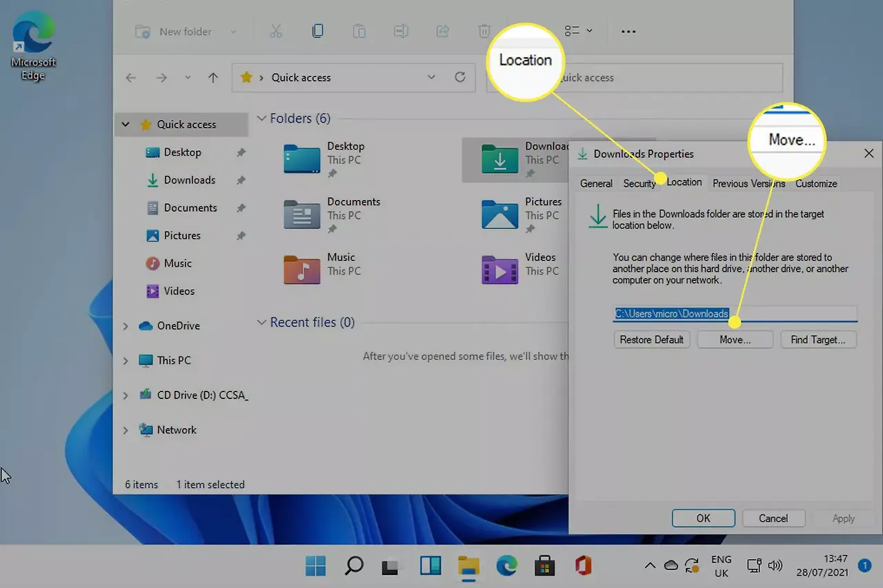The height and width of the screenshot is (588, 883).
Task: Open the Videos folder icon in Folders
Action: pyautogui.click(x=499, y=269)
